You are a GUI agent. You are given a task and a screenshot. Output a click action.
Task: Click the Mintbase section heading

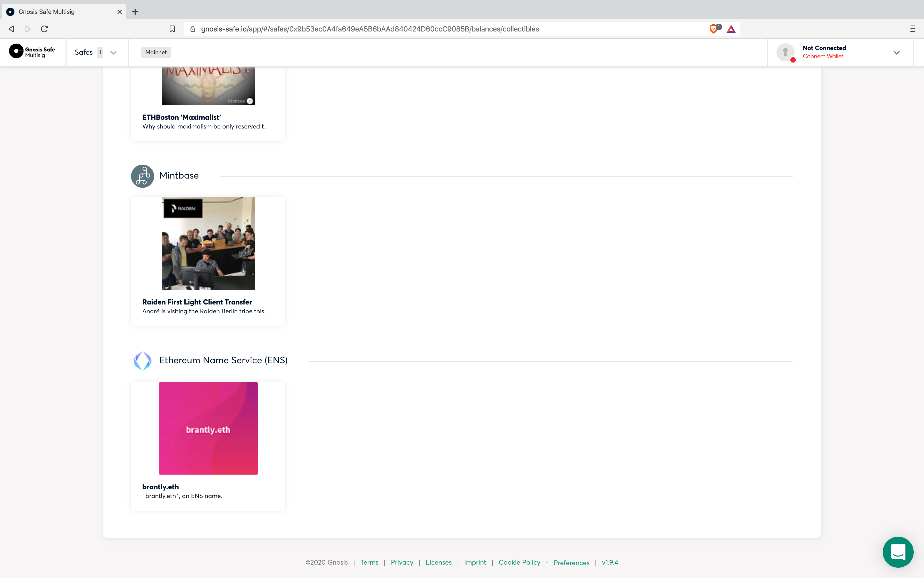tap(179, 175)
